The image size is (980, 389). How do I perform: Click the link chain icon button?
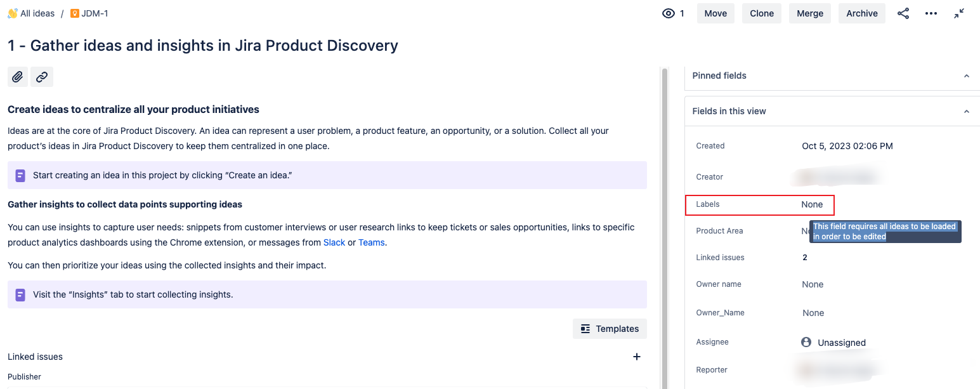point(42,77)
